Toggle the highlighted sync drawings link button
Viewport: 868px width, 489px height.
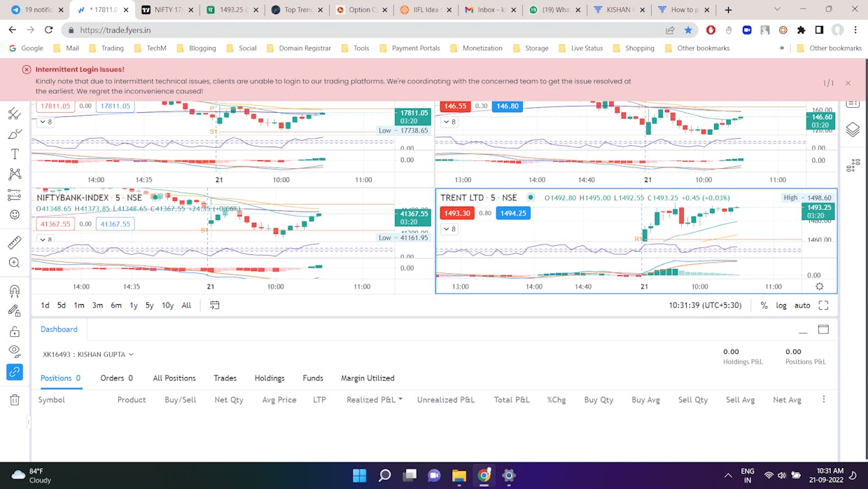15,372
